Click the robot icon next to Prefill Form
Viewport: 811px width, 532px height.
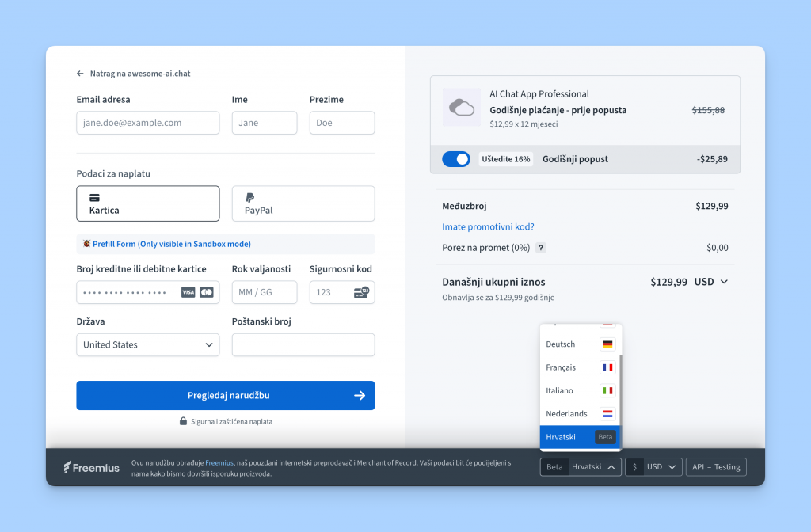click(x=87, y=243)
